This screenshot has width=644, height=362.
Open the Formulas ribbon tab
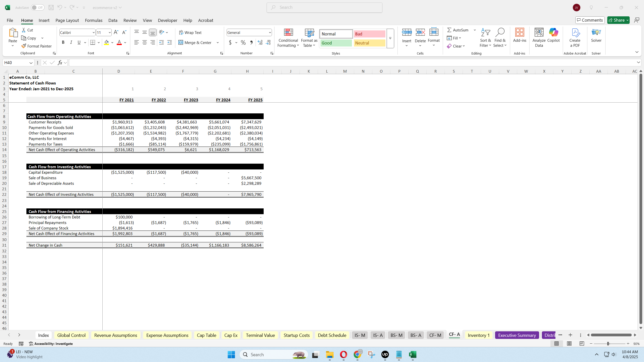point(94,20)
